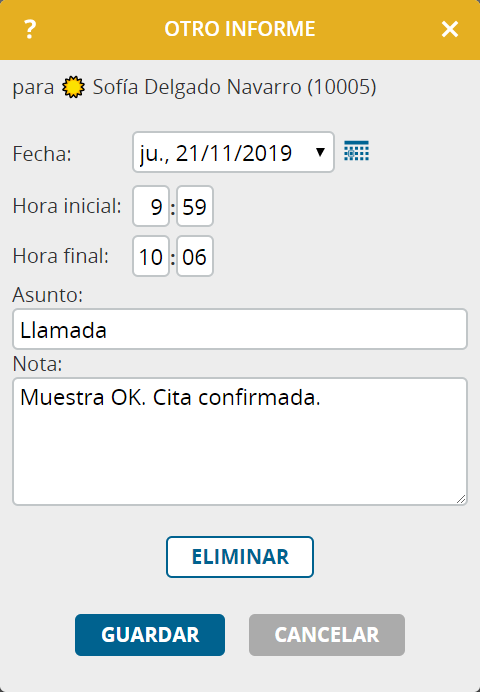Image resolution: width=480 pixels, height=692 pixels.
Task: Open the calendar date picker icon
Action: (356, 151)
